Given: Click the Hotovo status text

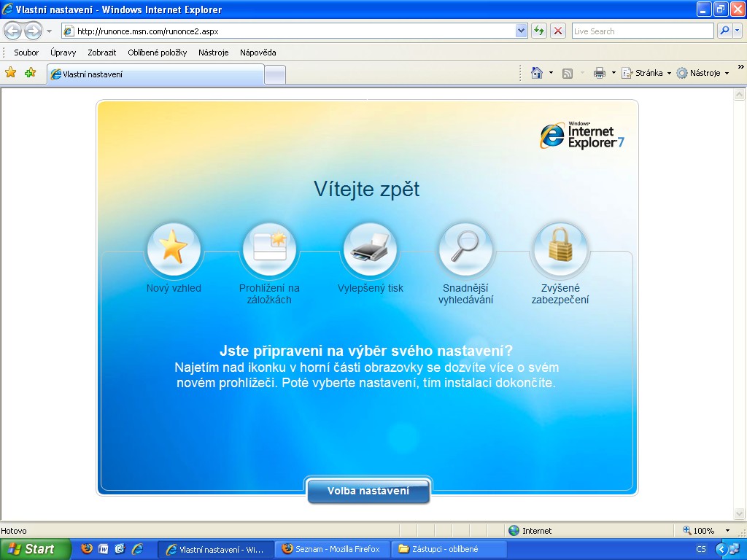Looking at the screenshot, I should 14,531.
